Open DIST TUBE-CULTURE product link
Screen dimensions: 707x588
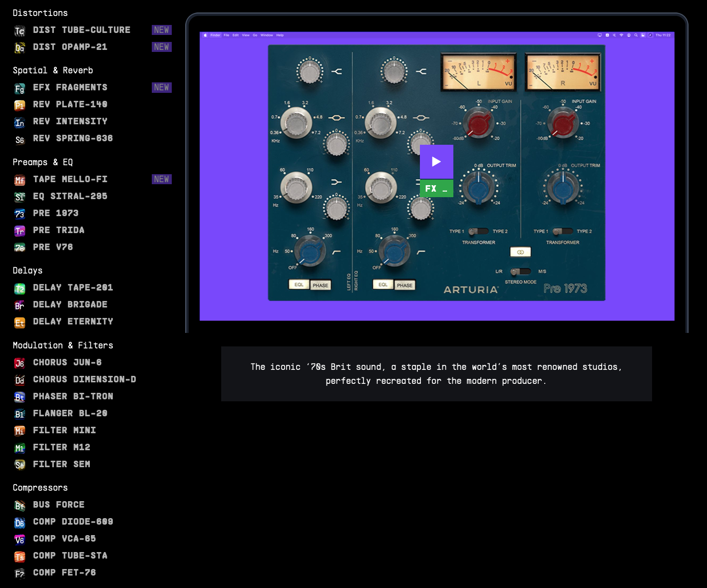(81, 30)
